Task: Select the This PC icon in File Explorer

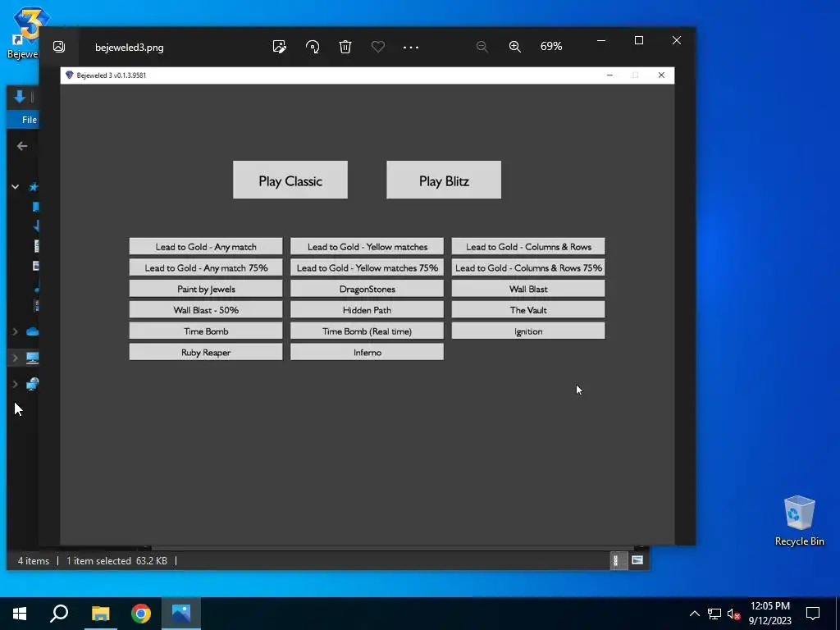Action: tap(33, 358)
